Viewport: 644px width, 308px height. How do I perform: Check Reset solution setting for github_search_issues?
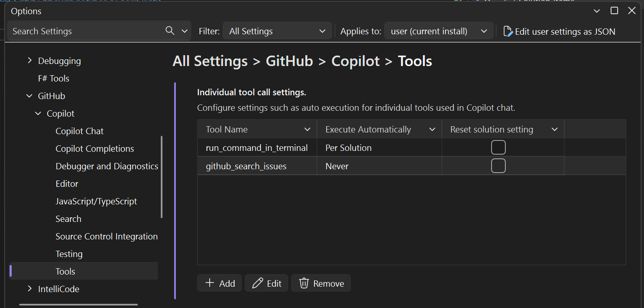498,166
